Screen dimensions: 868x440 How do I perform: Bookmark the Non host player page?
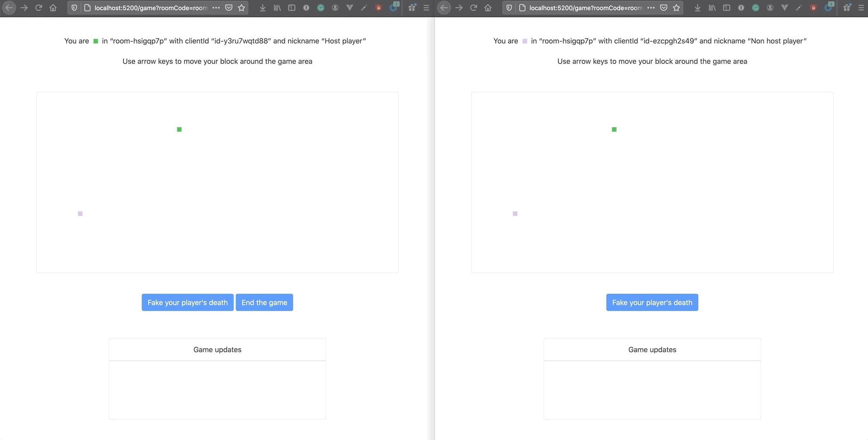(x=676, y=8)
